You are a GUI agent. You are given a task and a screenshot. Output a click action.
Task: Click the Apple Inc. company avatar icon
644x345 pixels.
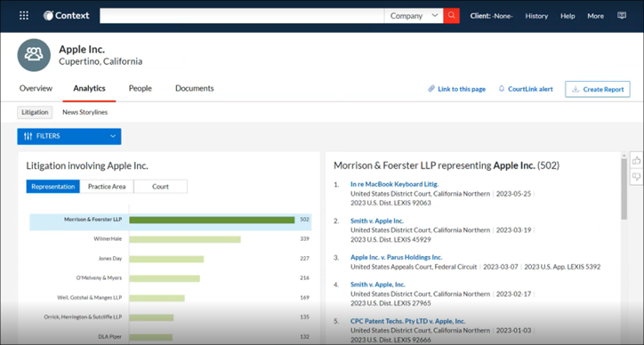click(x=34, y=55)
